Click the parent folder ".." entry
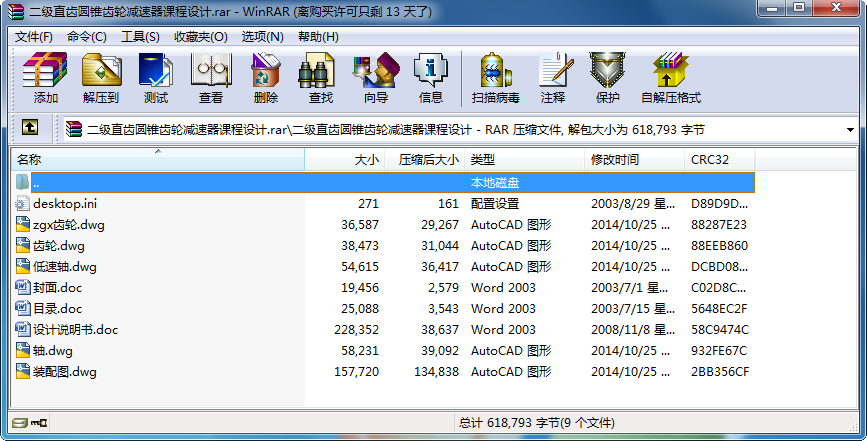Image resolution: width=867 pixels, height=441 pixels. pos(36,183)
